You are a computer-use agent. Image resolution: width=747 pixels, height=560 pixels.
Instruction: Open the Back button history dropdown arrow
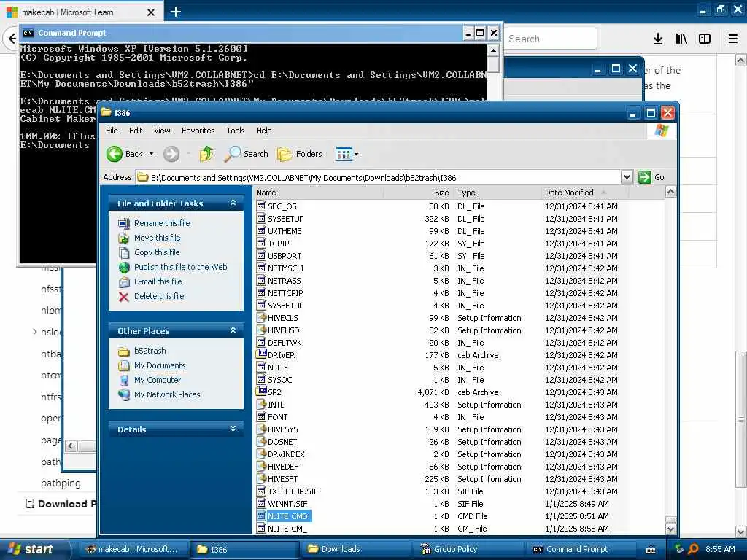coord(152,154)
